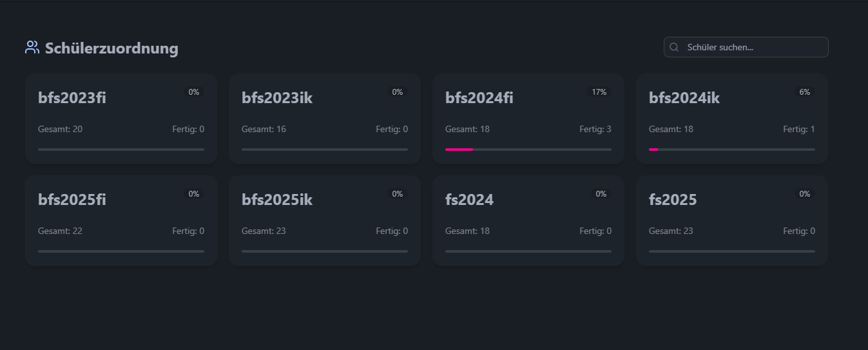This screenshot has width=868, height=350.
Task: Click 'Fertig: 3' on the bfs2024fi card
Action: (x=595, y=129)
